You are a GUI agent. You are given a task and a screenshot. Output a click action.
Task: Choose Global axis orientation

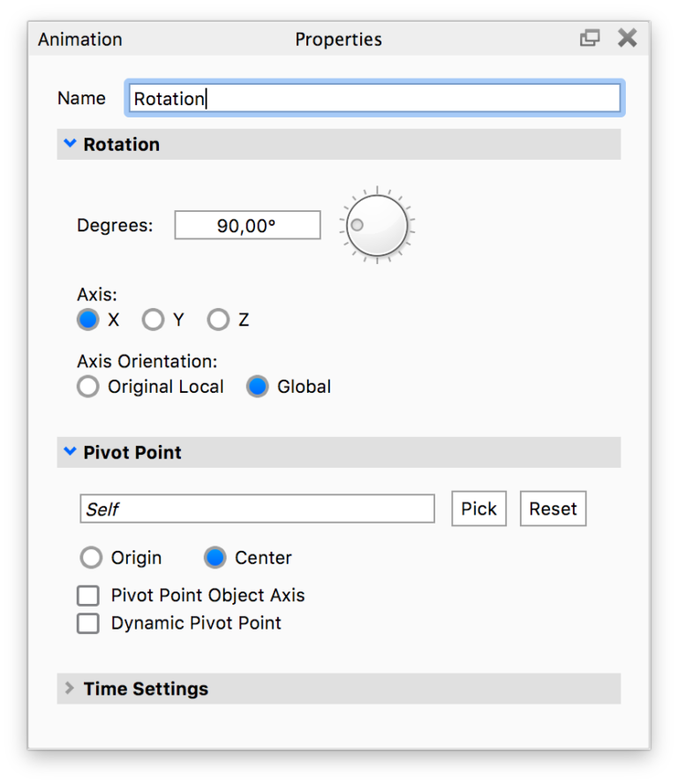pos(257,386)
